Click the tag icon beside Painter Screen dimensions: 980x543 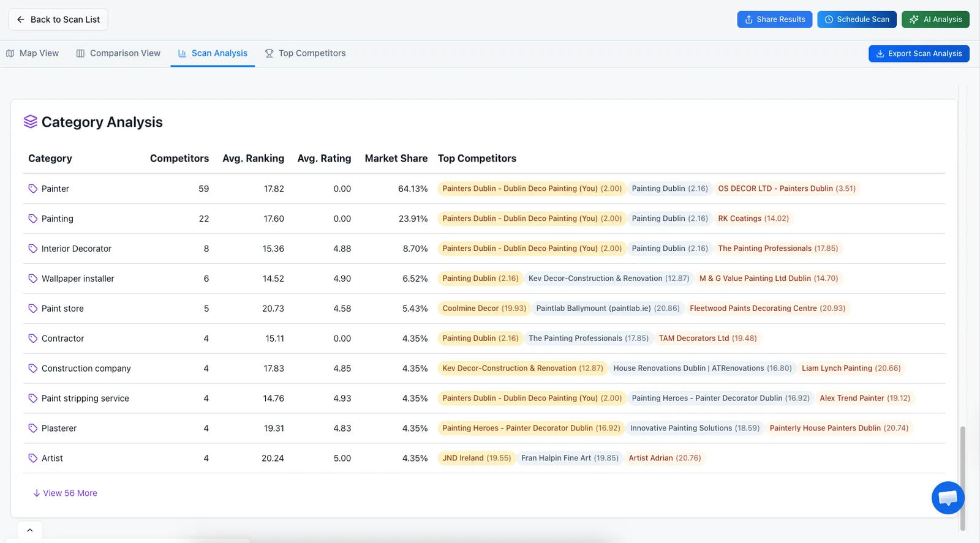tap(33, 189)
